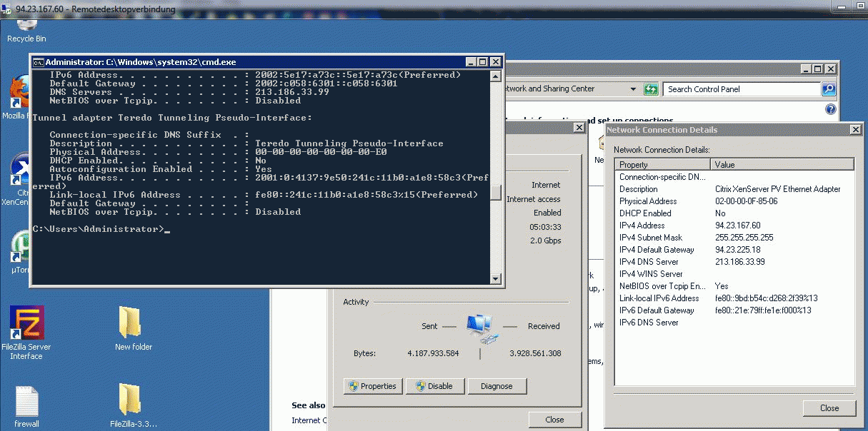Viewport: 868px width, 431px height.
Task: Click the Control Panel search magnifier icon
Action: 829,89
